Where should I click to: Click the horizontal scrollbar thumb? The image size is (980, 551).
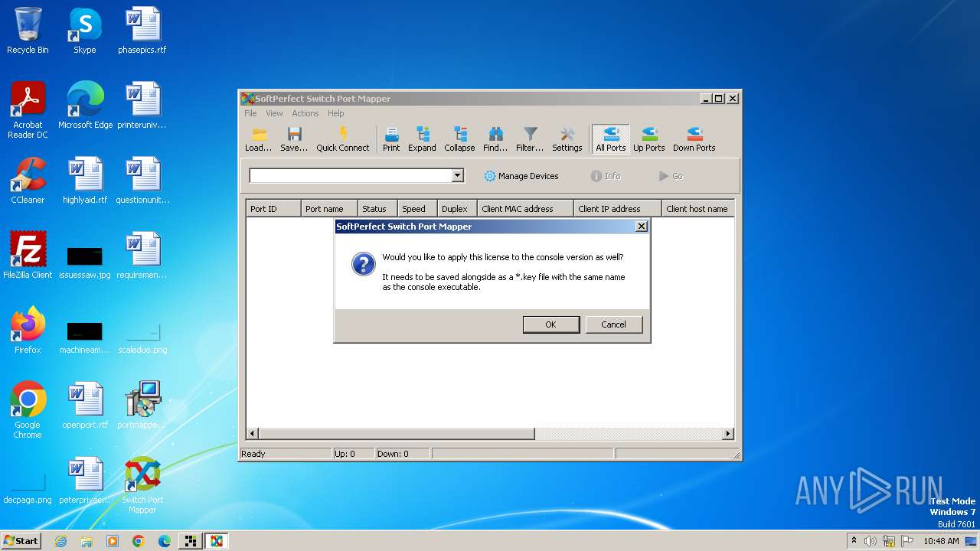397,434
